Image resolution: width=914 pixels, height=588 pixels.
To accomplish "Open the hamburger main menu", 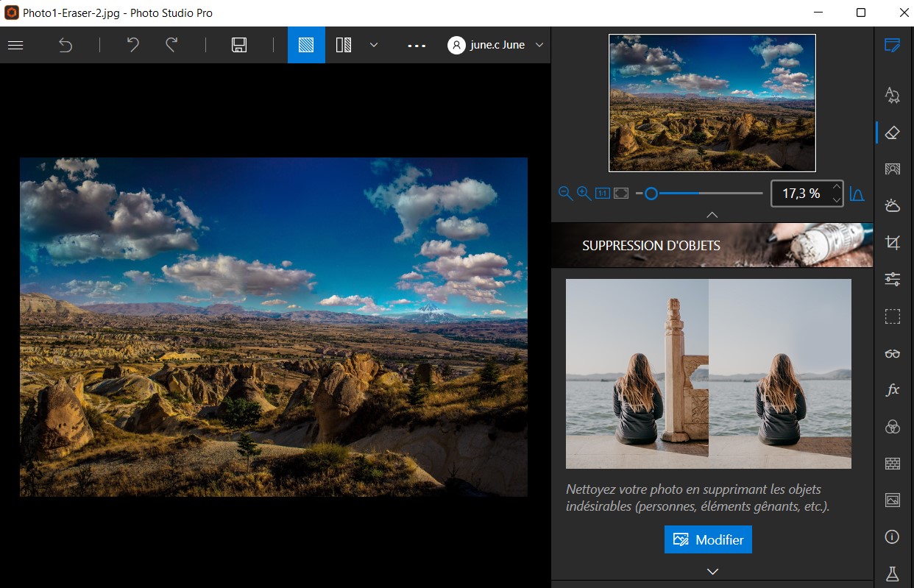I will point(15,45).
